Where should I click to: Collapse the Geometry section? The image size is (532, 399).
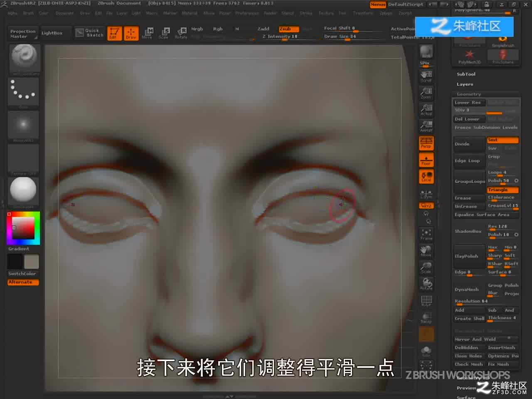(469, 94)
